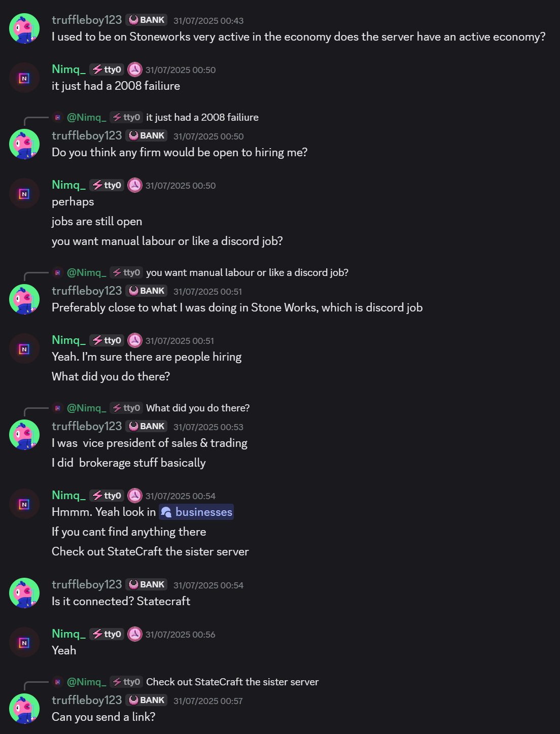The image size is (560, 734).
Task: Select the username Nimq_
Action: (68, 69)
